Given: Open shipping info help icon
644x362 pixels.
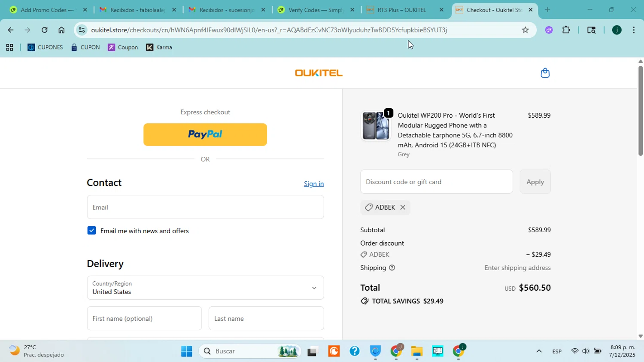Looking at the screenshot, I should click(392, 268).
